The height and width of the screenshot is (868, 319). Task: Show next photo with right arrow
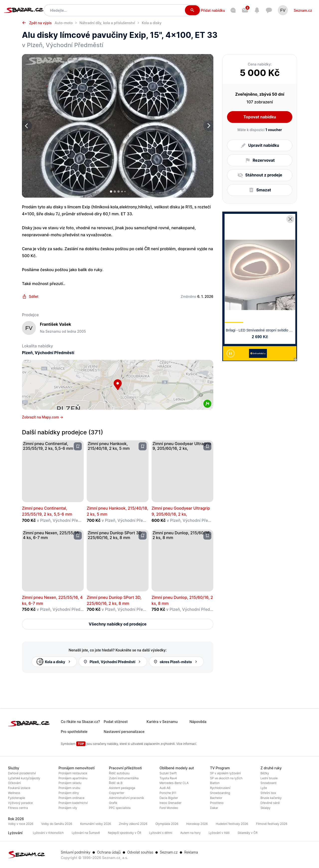[x=208, y=126]
